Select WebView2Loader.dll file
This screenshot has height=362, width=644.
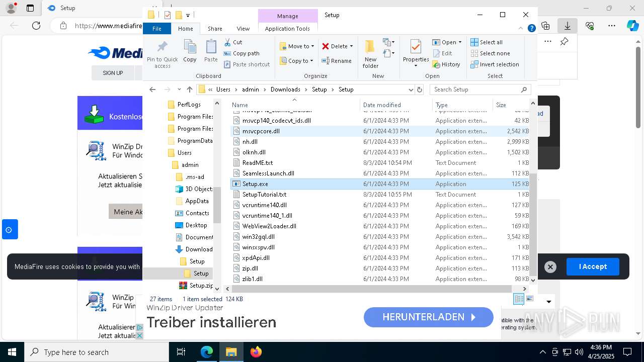[380, 226]
